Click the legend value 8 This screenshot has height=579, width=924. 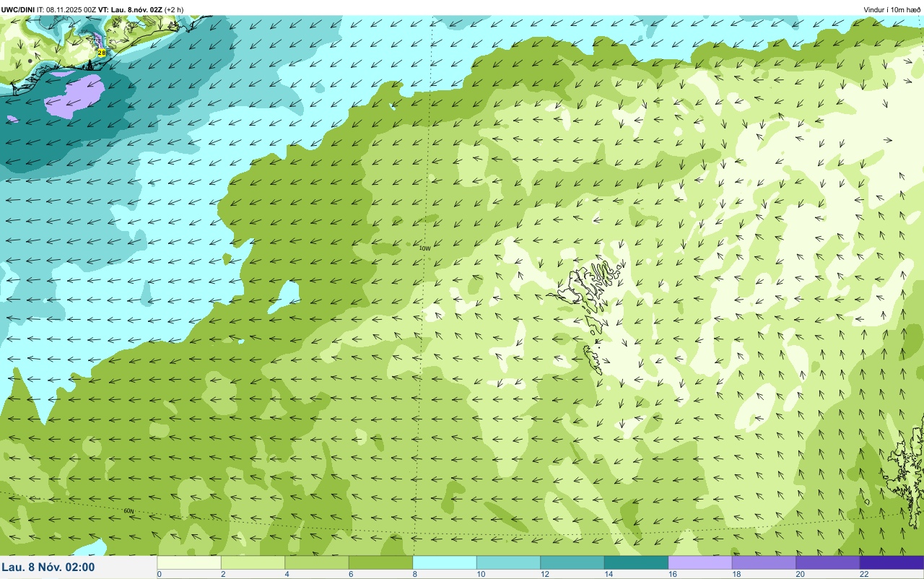click(x=414, y=575)
